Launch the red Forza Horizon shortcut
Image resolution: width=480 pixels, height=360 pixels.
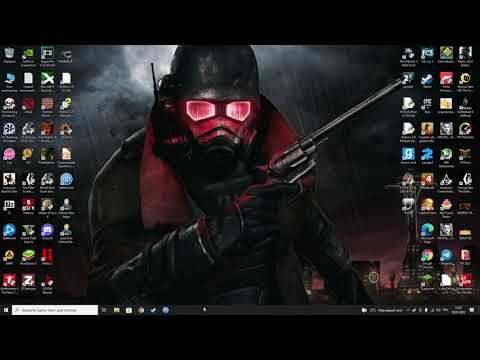[x=446, y=82]
